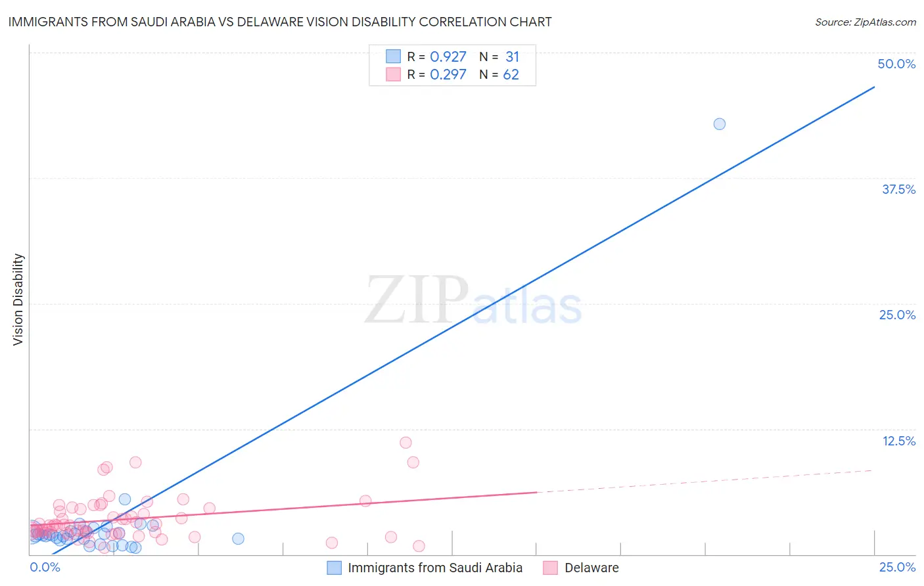924x586 pixels.
Task: Click the ZIPatlas watermark in chart center
Action: (473, 301)
